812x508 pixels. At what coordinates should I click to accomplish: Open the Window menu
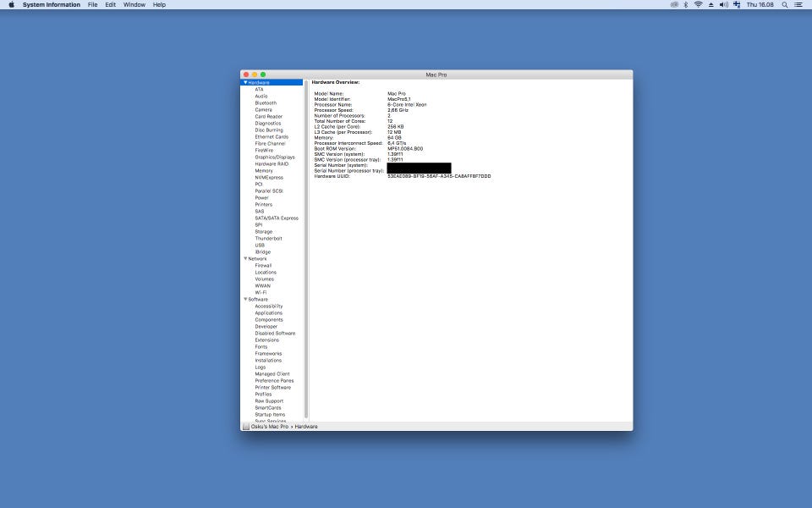pos(134,5)
